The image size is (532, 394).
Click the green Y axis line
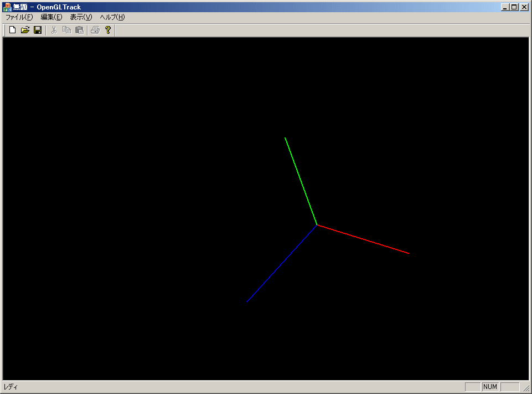click(301, 181)
